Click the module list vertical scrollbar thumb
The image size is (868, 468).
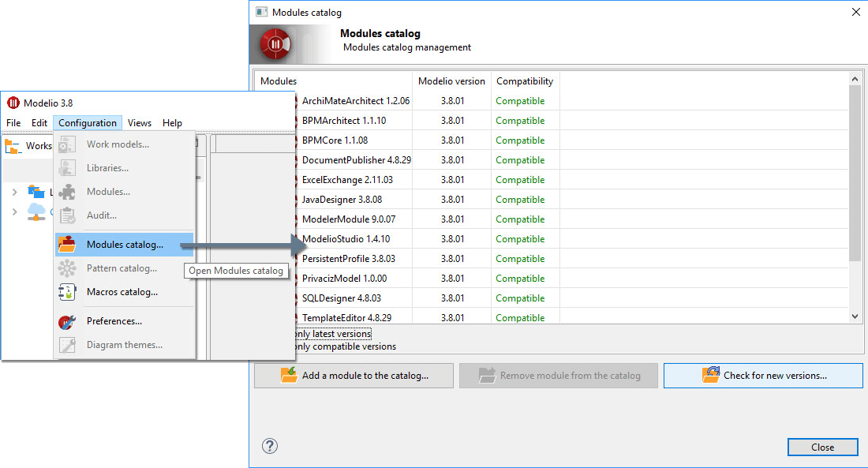(855, 173)
